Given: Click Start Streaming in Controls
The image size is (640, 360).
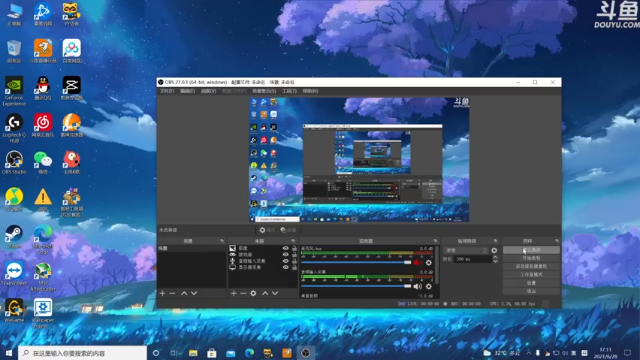Looking at the screenshot, I should pyautogui.click(x=531, y=250).
